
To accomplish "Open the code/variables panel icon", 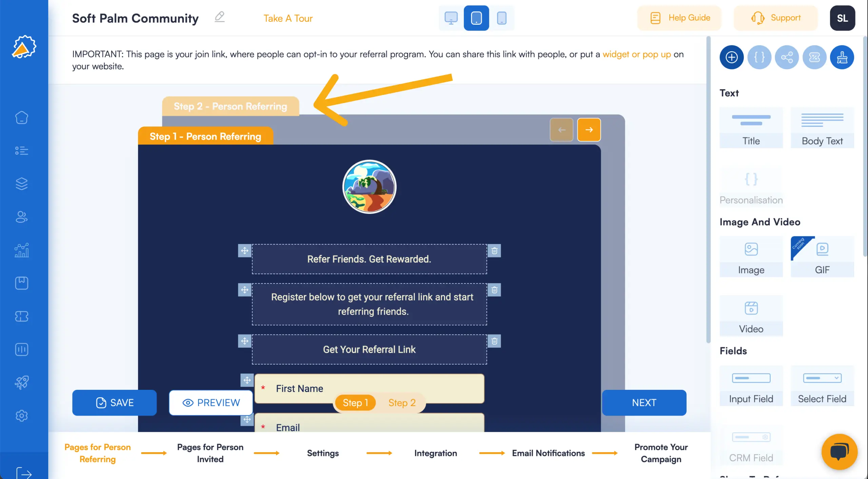I will [759, 57].
